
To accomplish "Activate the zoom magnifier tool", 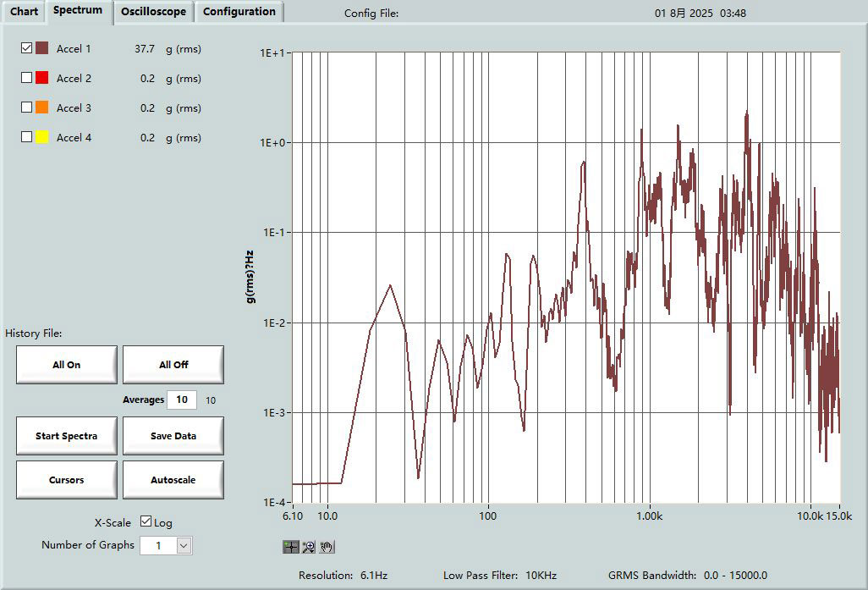I will pos(309,547).
